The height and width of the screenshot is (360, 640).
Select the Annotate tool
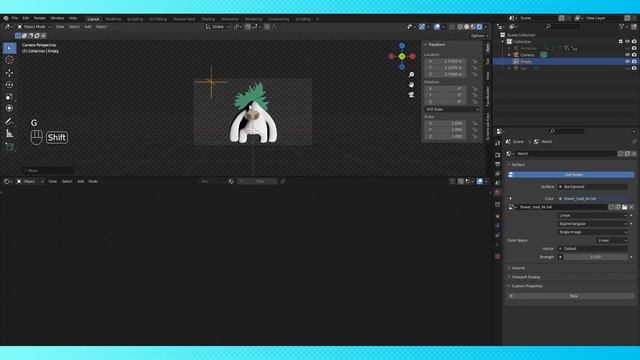[9, 121]
